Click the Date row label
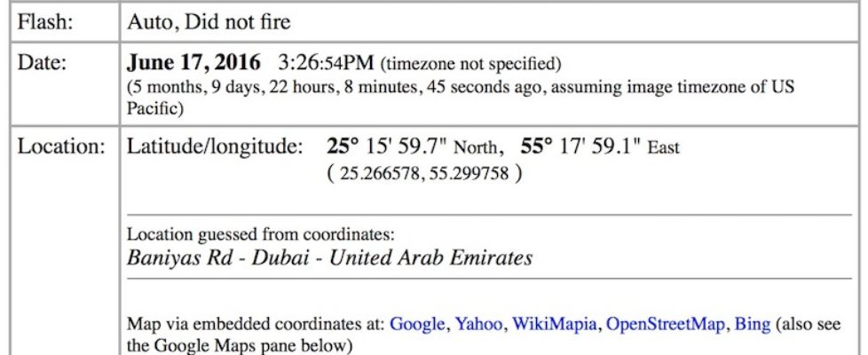 pyautogui.click(x=42, y=63)
